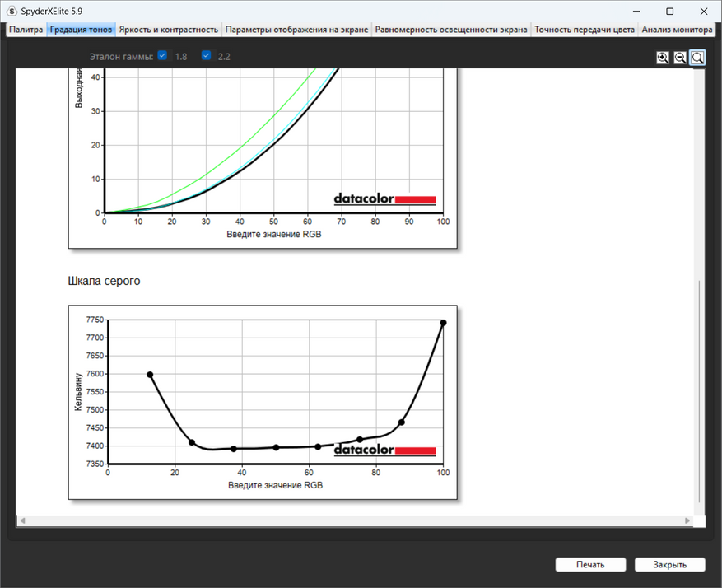Click the Кельвину axis label

click(78, 392)
